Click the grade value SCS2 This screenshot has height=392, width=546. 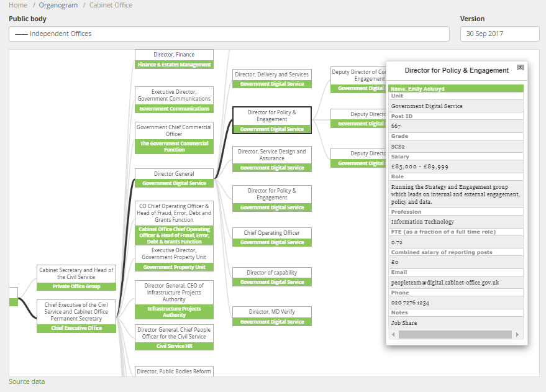pos(398,147)
